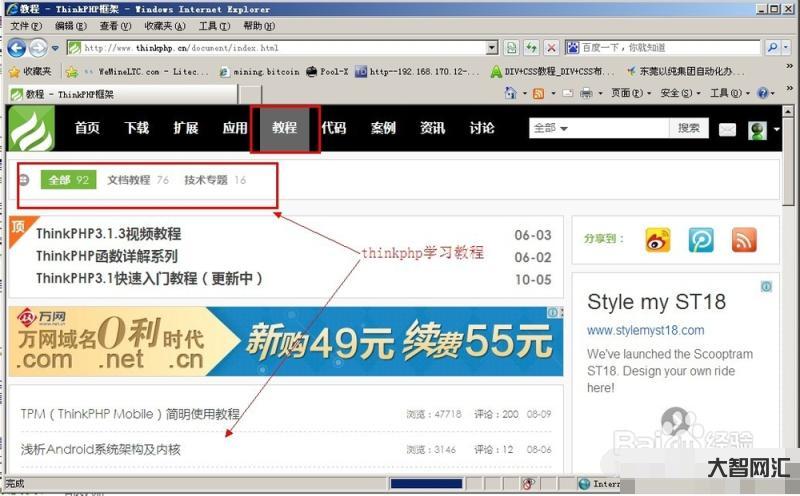Go to 应用 in site navigation

[x=235, y=128]
